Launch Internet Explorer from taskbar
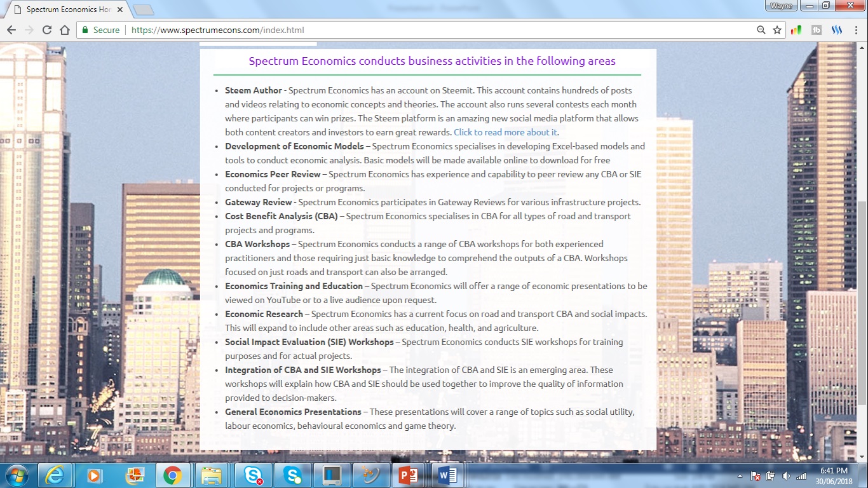868x488 pixels. 55,475
